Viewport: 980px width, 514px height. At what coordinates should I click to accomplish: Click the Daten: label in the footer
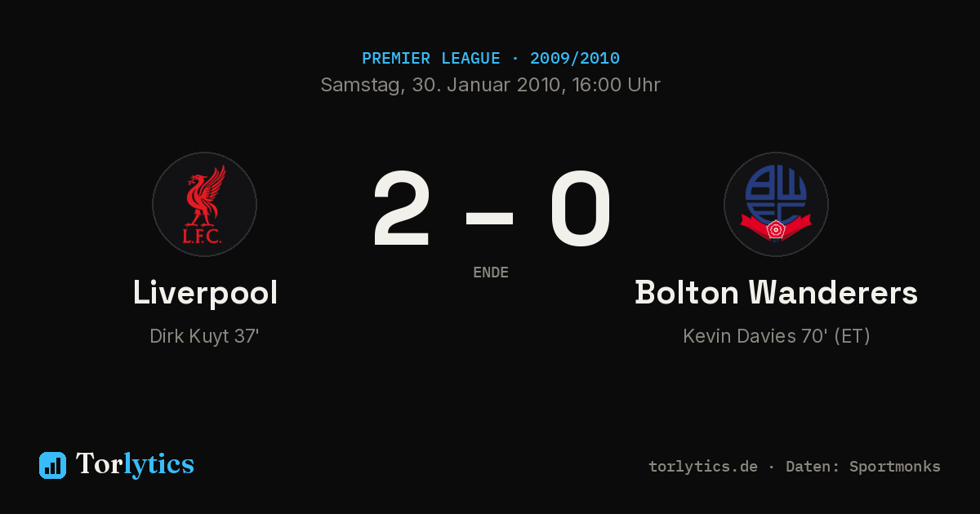pyautogui.click(x=813, y=467)
